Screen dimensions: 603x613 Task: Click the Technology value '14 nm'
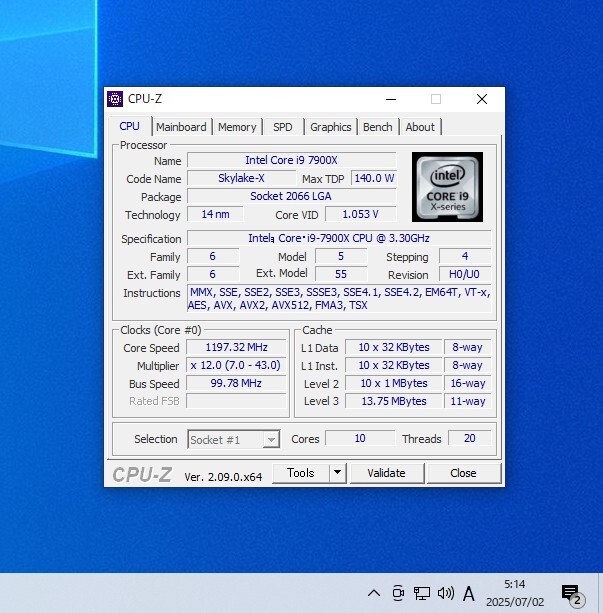[x=215, y=214]
